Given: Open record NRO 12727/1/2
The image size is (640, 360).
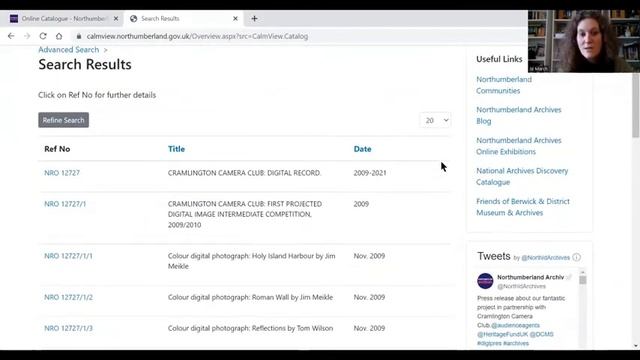Looking at the screenshot, I should 68,297.
